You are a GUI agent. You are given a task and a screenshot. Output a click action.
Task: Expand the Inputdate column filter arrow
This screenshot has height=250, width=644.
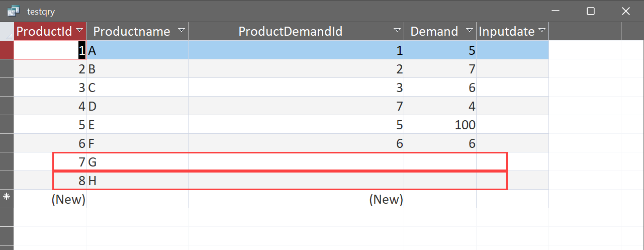click(542, 31)
